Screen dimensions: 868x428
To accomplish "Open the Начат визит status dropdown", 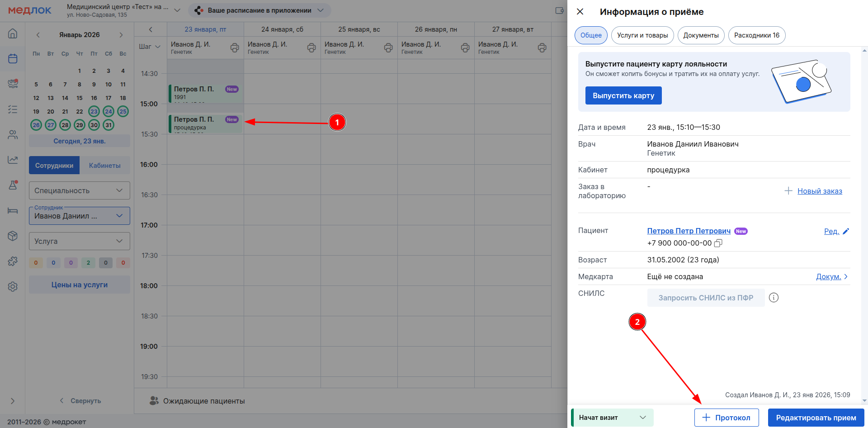I will point(612,418).
